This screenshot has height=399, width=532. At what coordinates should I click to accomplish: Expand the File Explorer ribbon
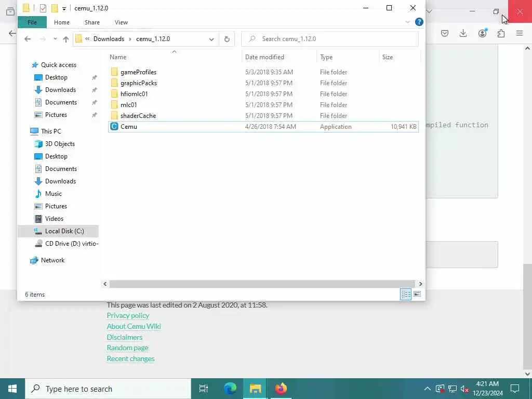pos(407,22)
